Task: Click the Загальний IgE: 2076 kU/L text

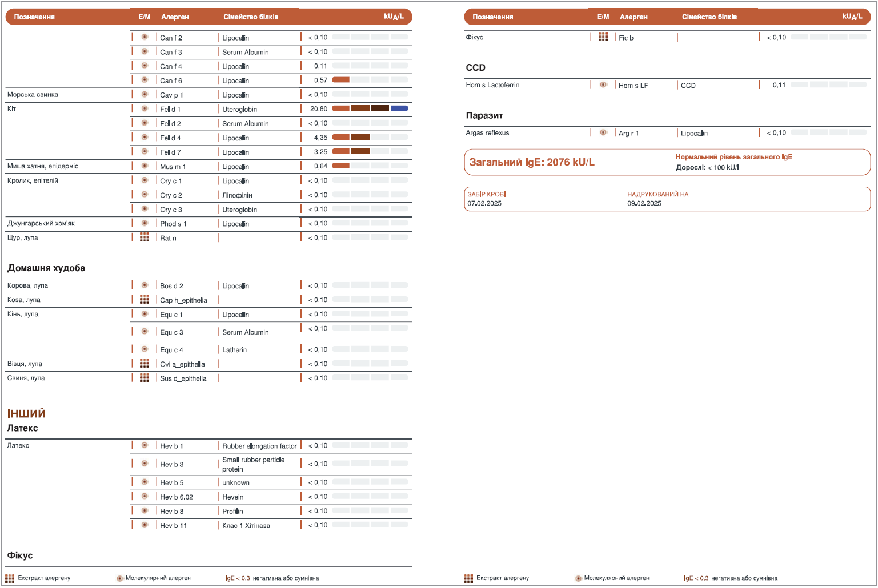Action: click(532, 162)
